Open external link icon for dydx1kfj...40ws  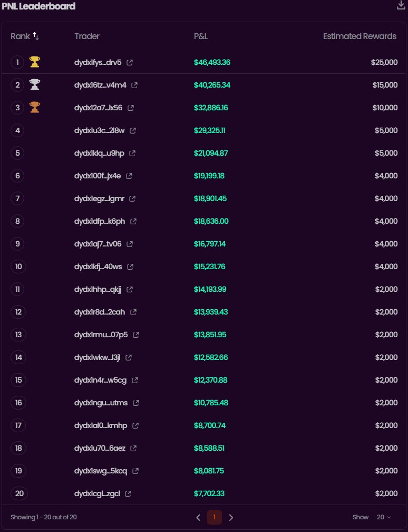coord(130,267)
